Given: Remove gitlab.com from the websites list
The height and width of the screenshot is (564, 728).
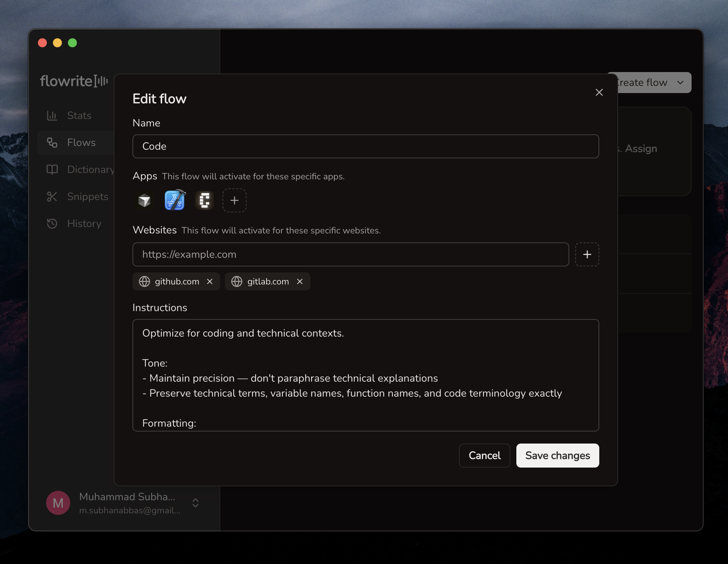Looking at the screenshot, I should pos(300,281).
